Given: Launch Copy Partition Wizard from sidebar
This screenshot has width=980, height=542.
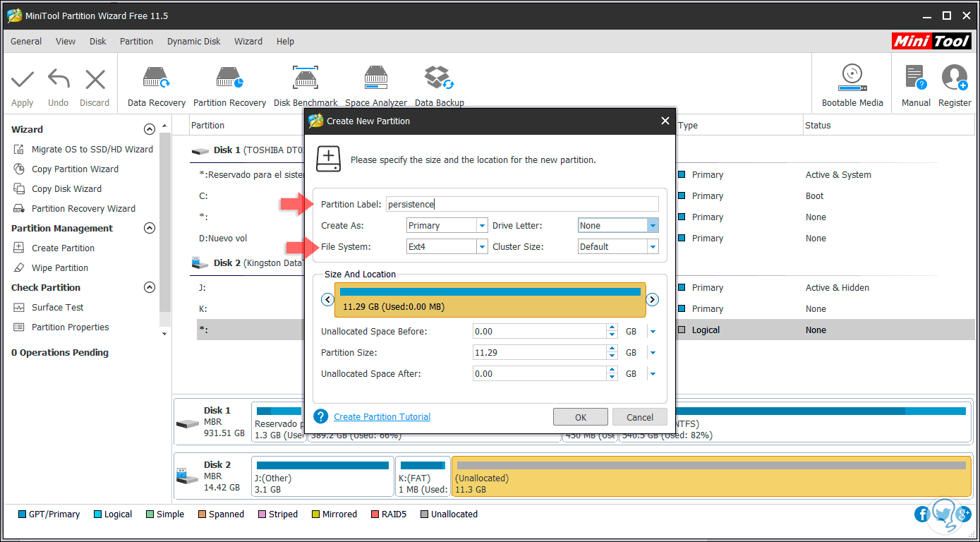Looking at the screenshot, I should click(75, 169).
